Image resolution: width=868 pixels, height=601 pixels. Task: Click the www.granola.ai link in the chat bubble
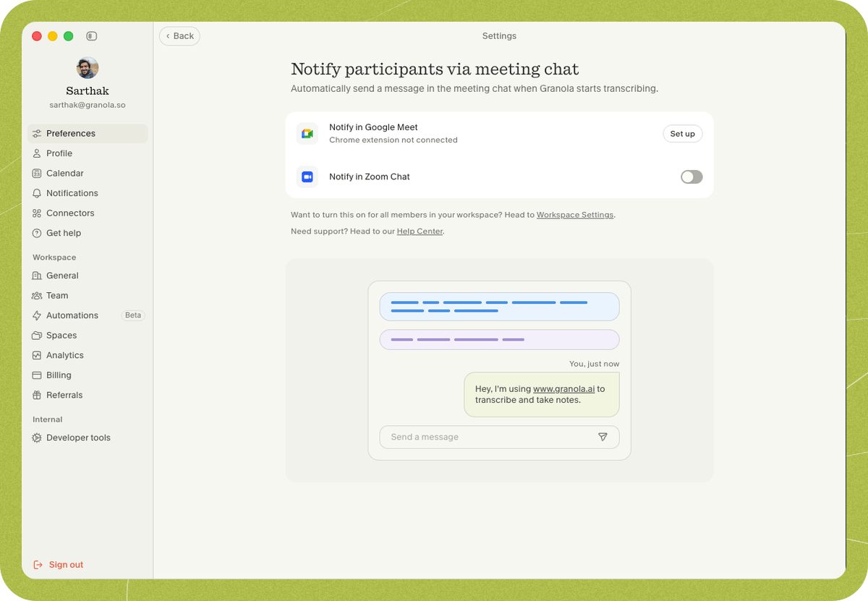tap(563, 389)
